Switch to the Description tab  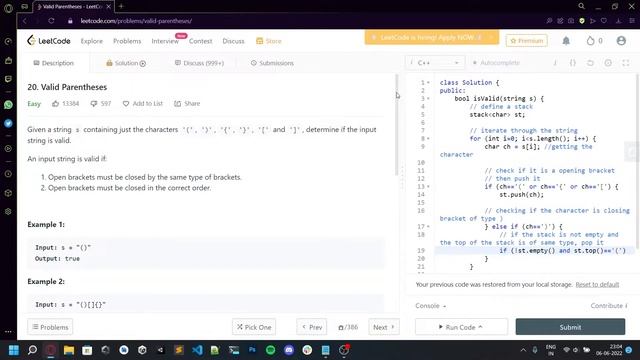53,63
